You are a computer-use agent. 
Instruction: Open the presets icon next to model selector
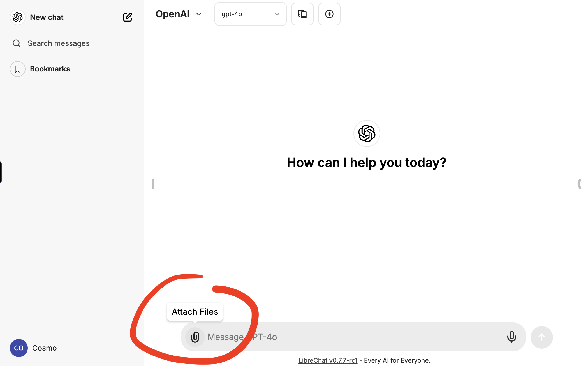click(302, 14)
